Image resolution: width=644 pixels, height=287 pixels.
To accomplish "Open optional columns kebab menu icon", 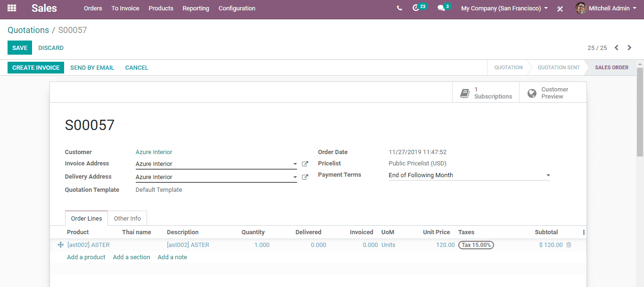I will point(584,232).
